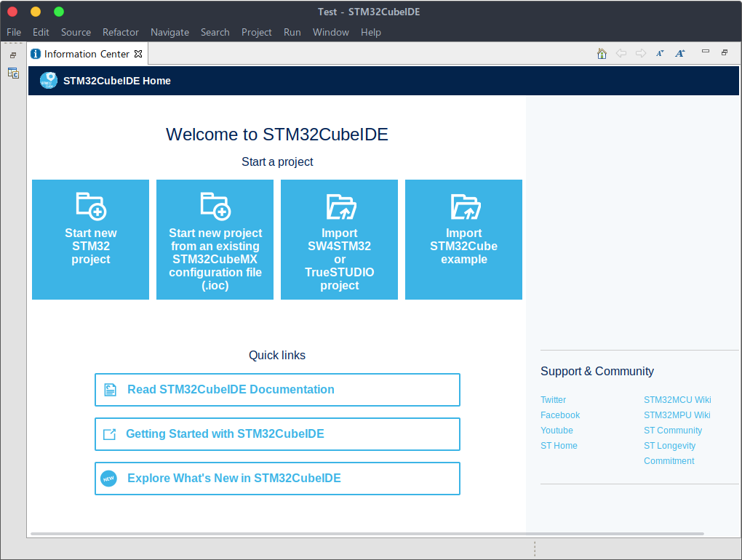The width and height of the screenshot is (742, 560).
Task: Click the horizontal scrollbar at page bottom
Action: tap(367, 534)
